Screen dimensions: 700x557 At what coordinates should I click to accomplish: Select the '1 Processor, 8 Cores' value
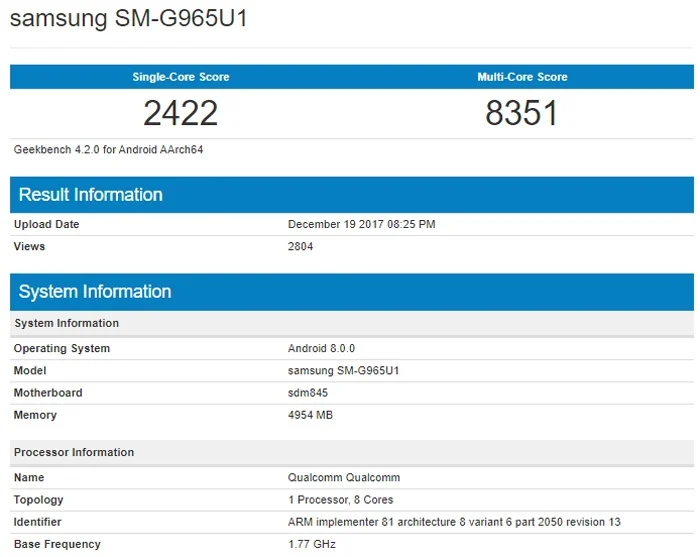click(341, 500)
